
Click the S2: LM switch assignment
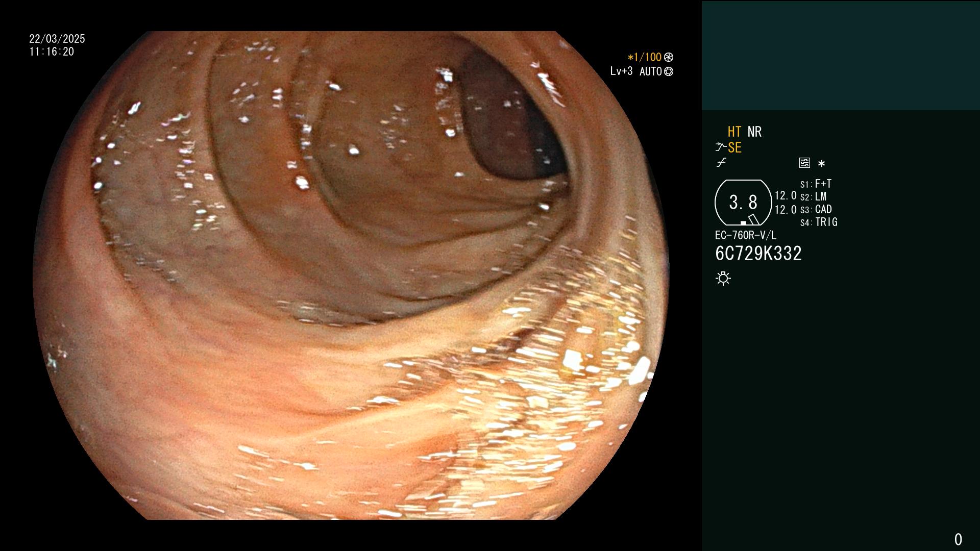pos(813,196)
